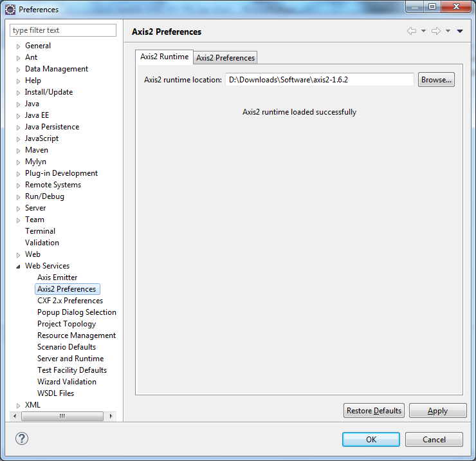This screenshot has width=476, height=461.
Task: Switch to the Axis2 Preferences tab
Action: point(225,58)
